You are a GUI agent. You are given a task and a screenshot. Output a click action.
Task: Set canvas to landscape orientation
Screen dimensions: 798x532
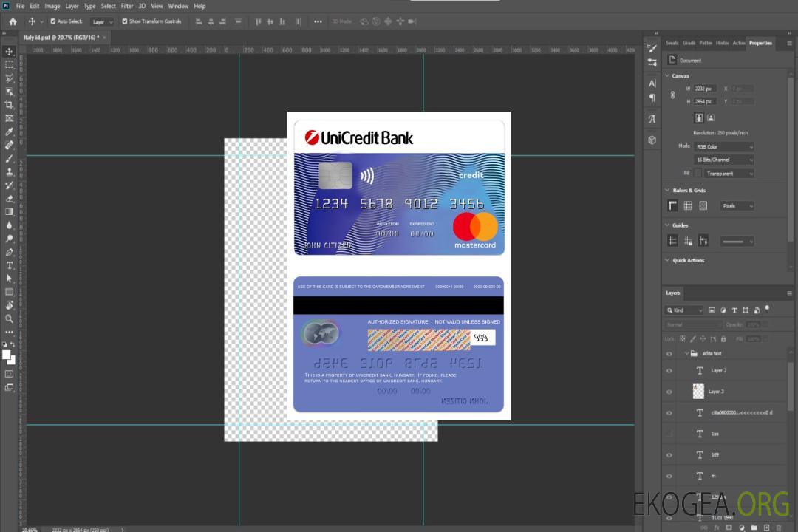(711, 118)
